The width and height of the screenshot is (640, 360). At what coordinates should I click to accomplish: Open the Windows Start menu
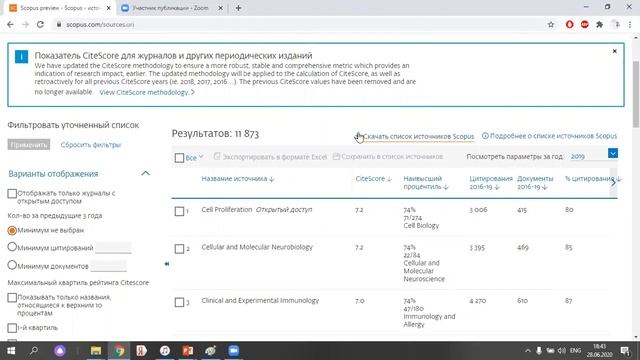[11, 351]
